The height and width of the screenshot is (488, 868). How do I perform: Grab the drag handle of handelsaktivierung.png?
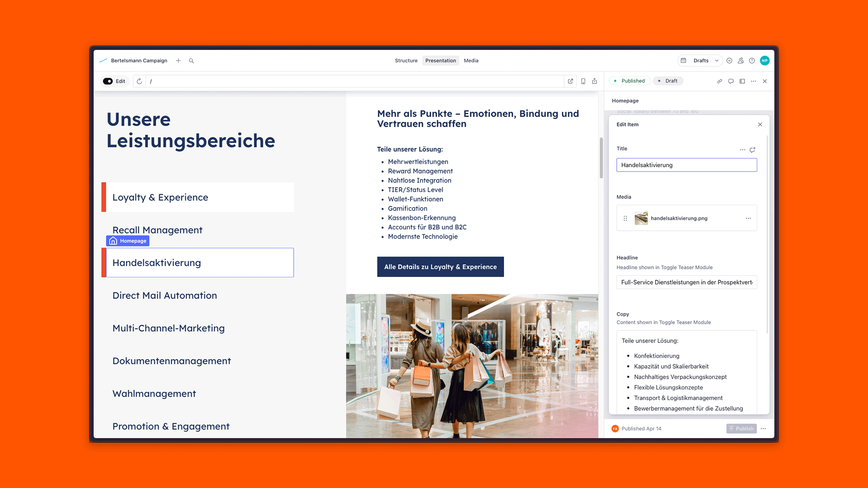click(625, 218)
